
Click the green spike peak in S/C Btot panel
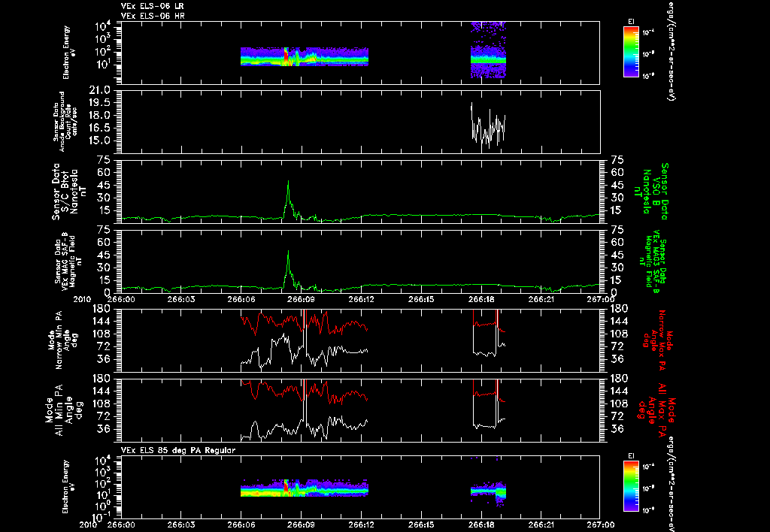click(288, 182)
